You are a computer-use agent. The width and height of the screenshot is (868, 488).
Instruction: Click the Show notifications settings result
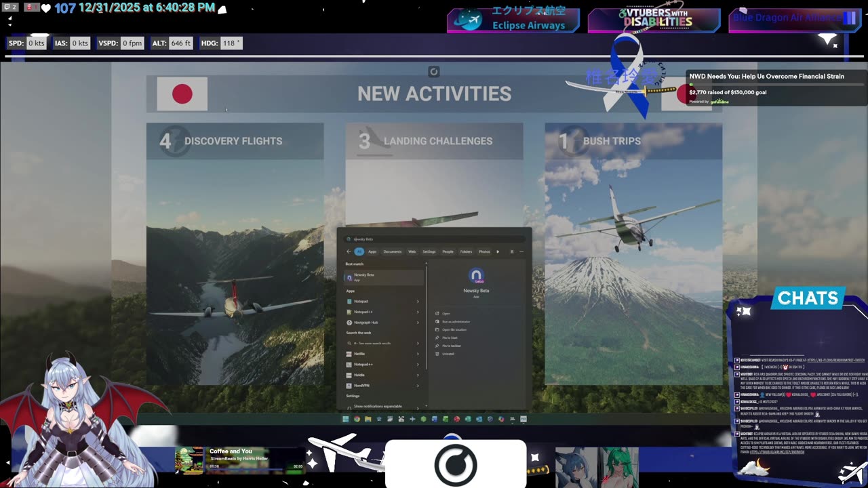[384, 406]
